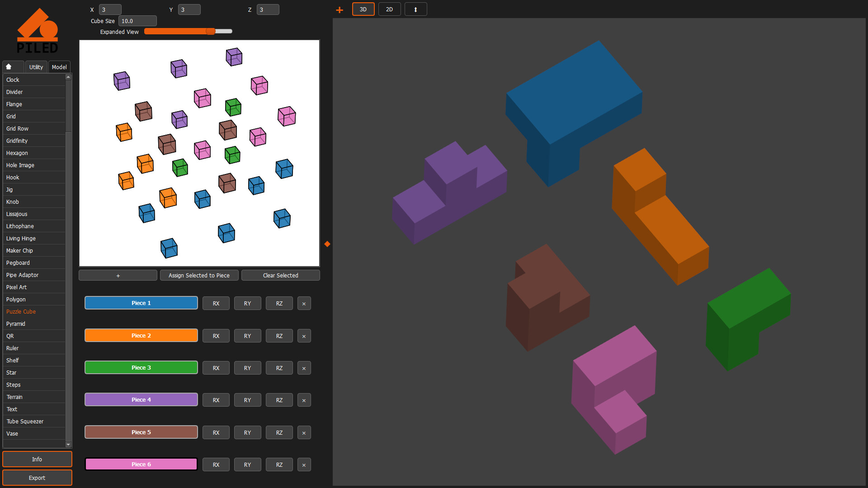This screenshot has width=868, height=488.
Task: Click the Cube Size input field
Action: coord(137,21)
